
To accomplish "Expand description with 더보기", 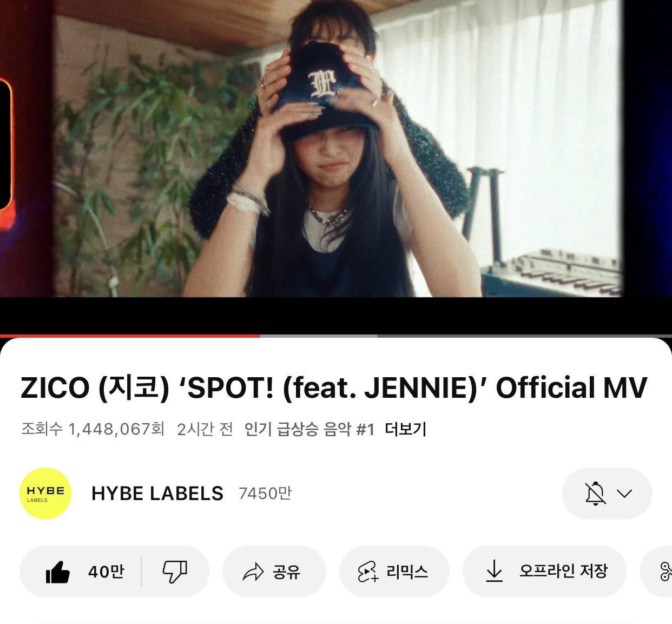I will click(x=406, y=429).
